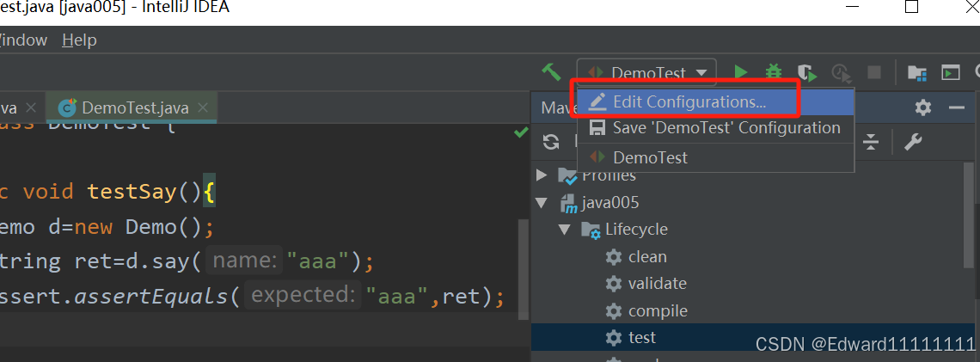This screenshot has width=980, height=362.
Task: Open the Help menu
Action: [79, 40]
